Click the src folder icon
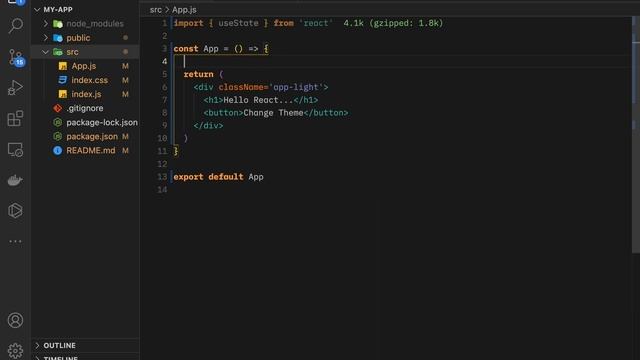The width and height of the screenshot is (640, 360). (58, 52)
